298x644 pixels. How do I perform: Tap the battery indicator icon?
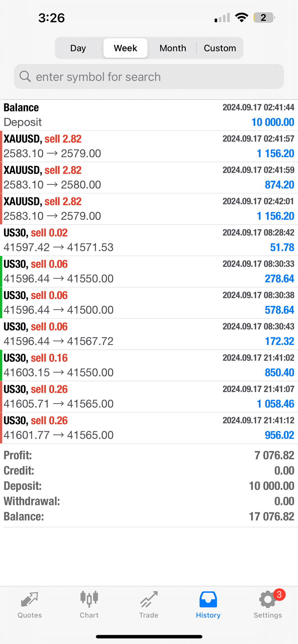pos(264,18)
